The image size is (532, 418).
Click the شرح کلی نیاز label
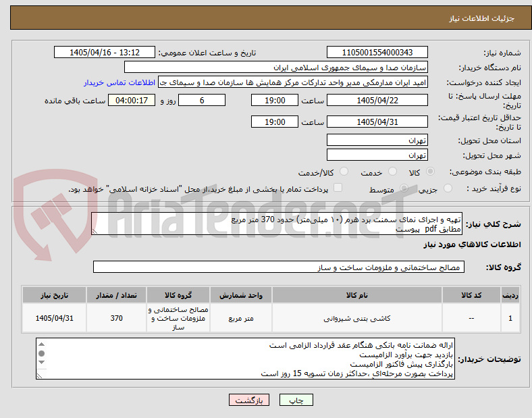[493, 224]
